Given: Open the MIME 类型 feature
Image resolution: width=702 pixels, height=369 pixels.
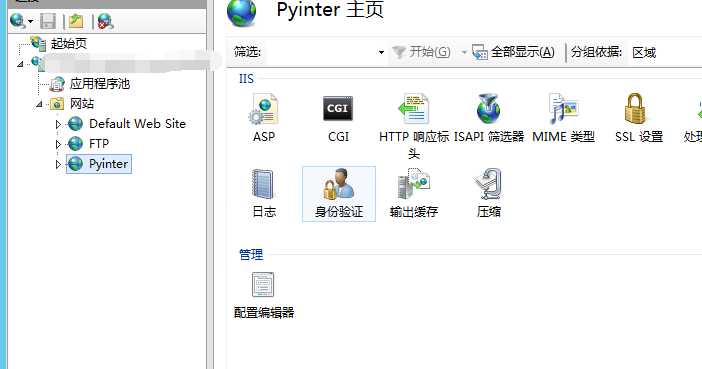Looking at the screenshot, I should (x=563, y=109).
